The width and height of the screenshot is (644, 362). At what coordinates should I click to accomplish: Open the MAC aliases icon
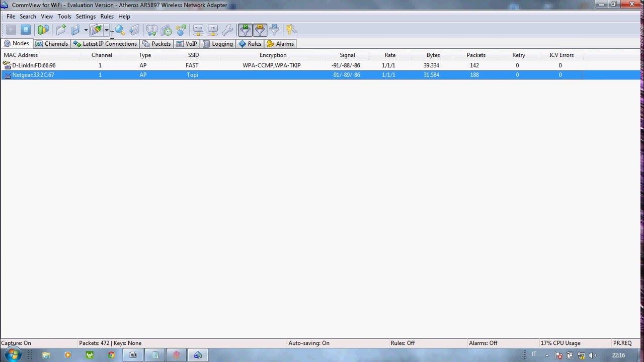(x=198, y=30)
